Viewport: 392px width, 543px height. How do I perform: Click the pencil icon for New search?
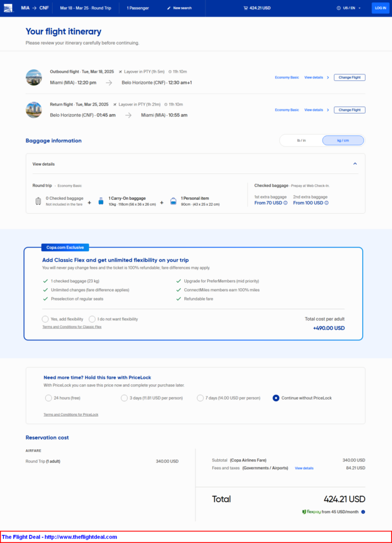tap(169, 8)
